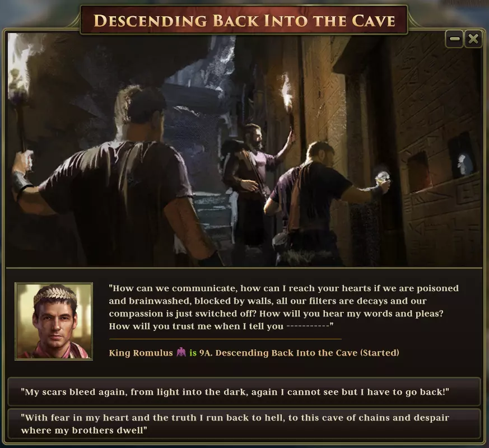Viewport: 489px width, 448px height.
Task: Choose the "With fear in my heart" option
Action: 244,424
